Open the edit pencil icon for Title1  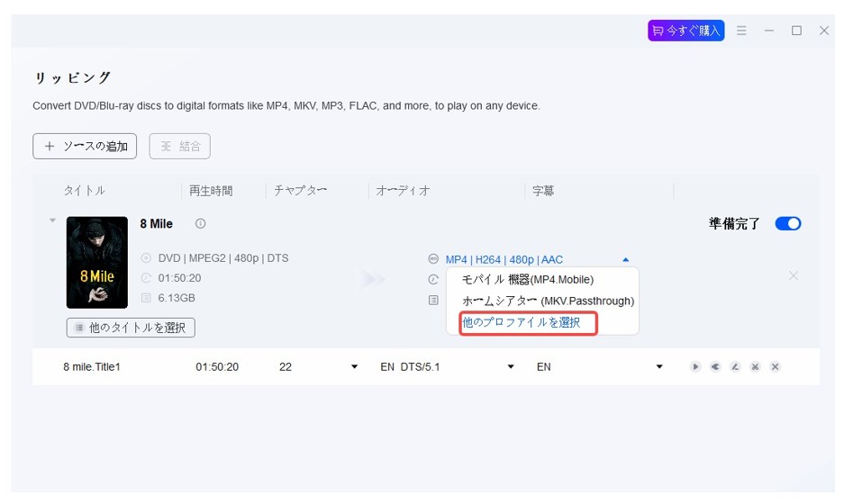(x=735, y=367)
